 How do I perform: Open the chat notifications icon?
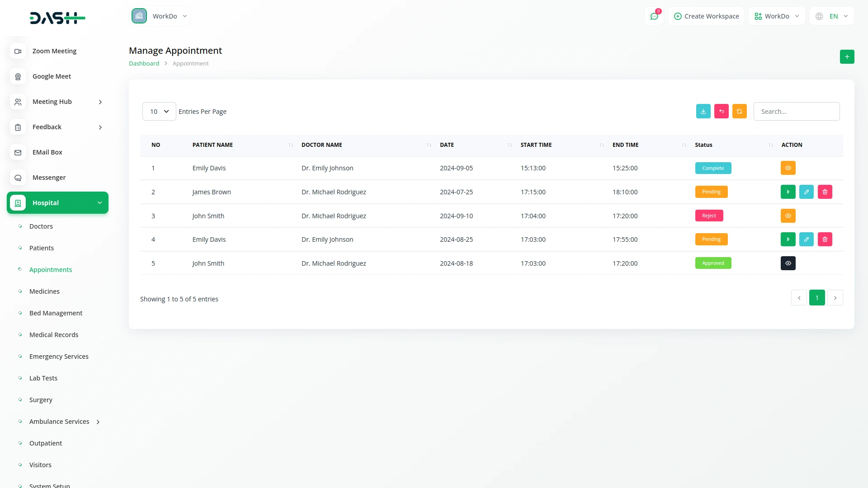(x=654, y=16)
